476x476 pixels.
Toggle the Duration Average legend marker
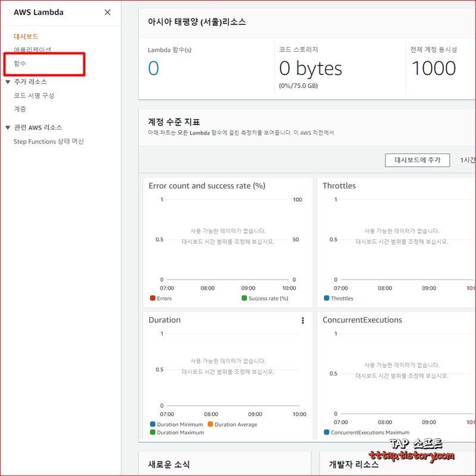pyautogui.click(x=211, y=424)
